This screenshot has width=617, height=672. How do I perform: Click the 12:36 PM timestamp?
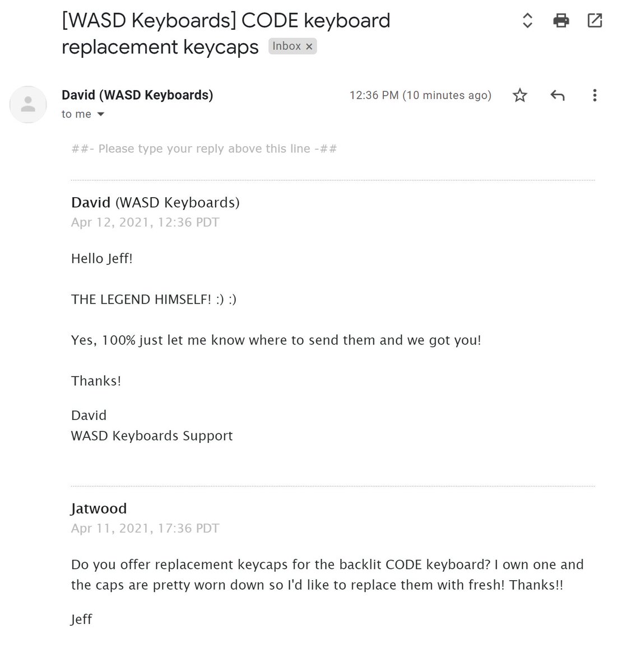pos(420,95)
